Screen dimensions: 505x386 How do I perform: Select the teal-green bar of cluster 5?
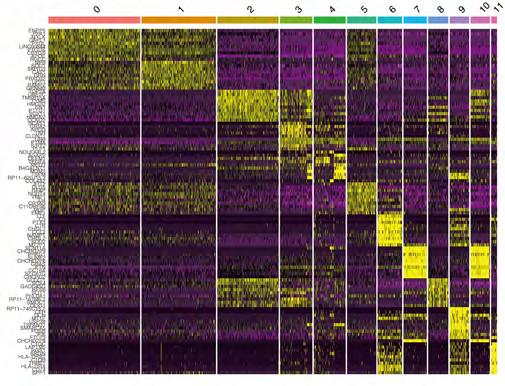tap(362, 20)
